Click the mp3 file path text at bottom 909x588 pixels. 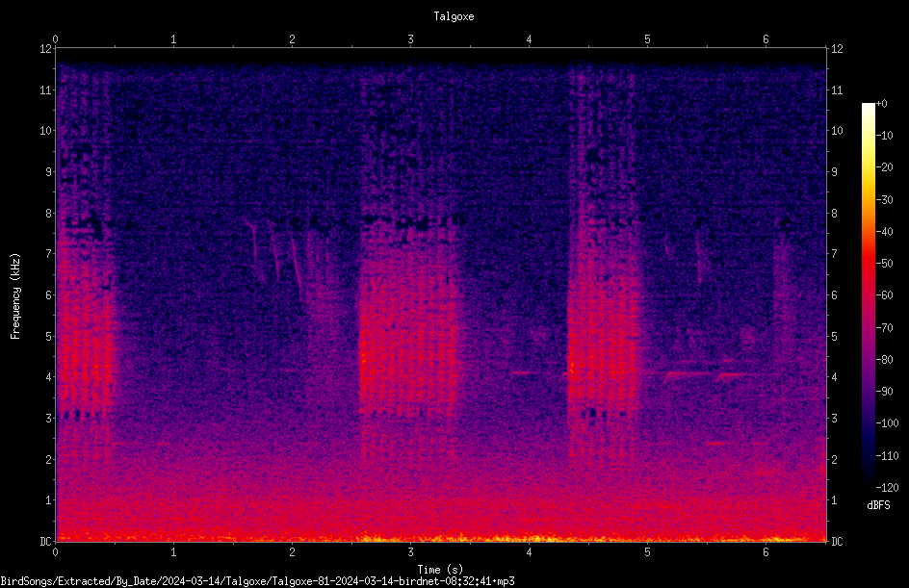[257, 581]
